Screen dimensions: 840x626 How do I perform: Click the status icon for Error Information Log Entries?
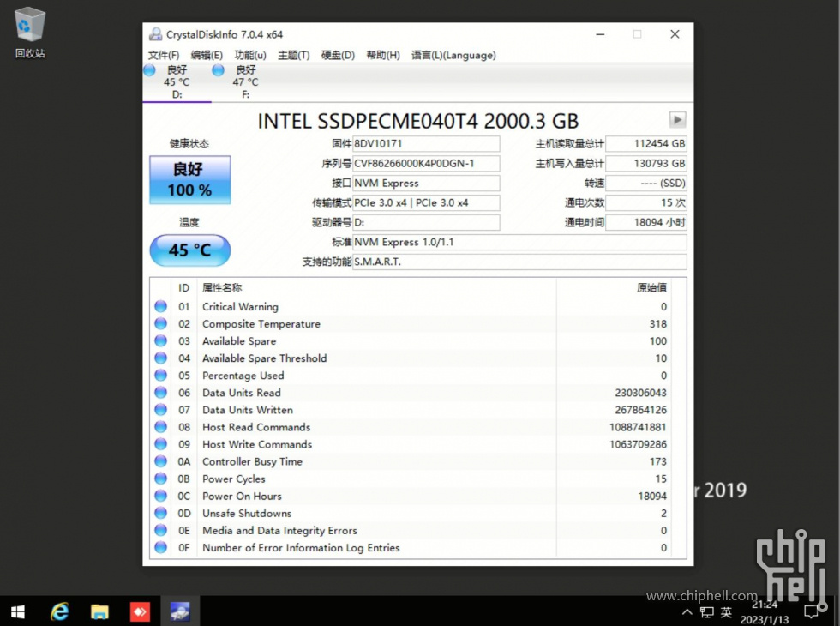161,547
